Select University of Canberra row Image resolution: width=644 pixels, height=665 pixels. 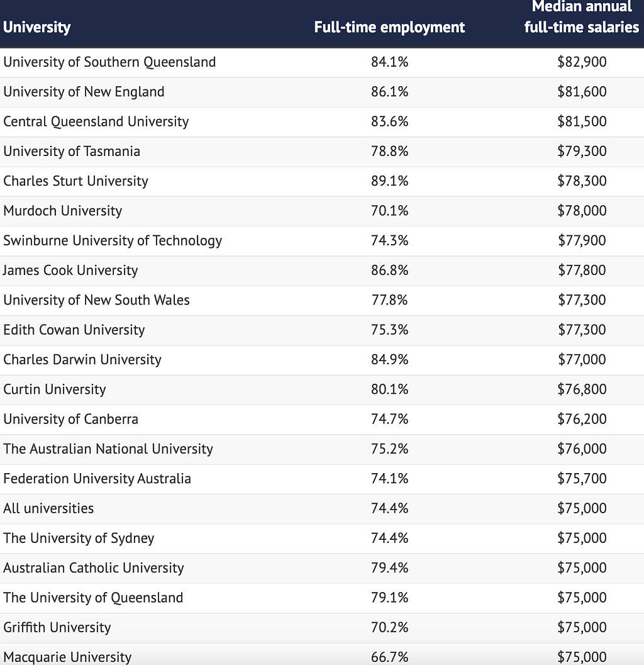pyautogui.click(x=322, y=420)
